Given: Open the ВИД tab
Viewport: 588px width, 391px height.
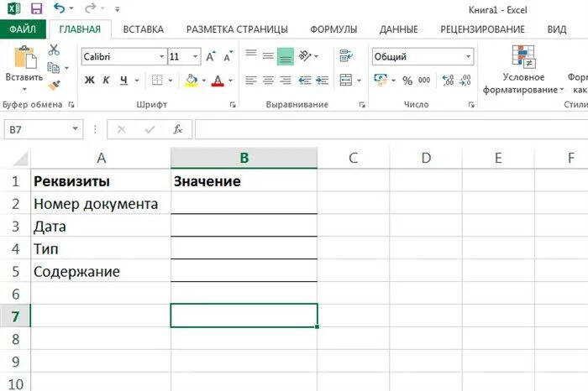Looking at the screenshot, I should pos(557,29).
